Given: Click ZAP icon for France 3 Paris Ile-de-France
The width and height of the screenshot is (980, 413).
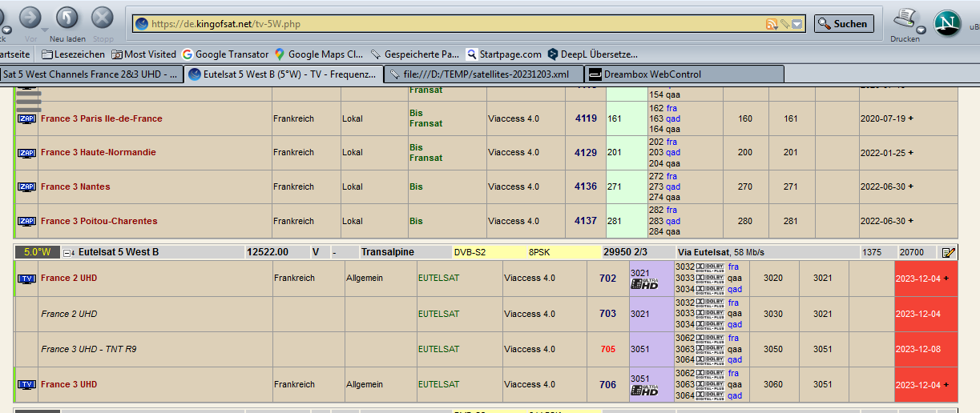Looking at the screenshot, I should [x=26, y=118].
